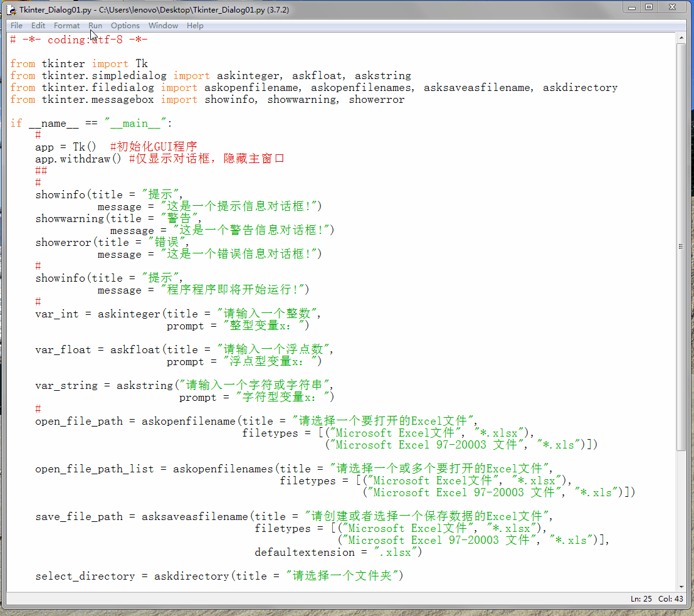Place cursor on 'from tkinter import Tk' line
694x616 pixels.
79,64
